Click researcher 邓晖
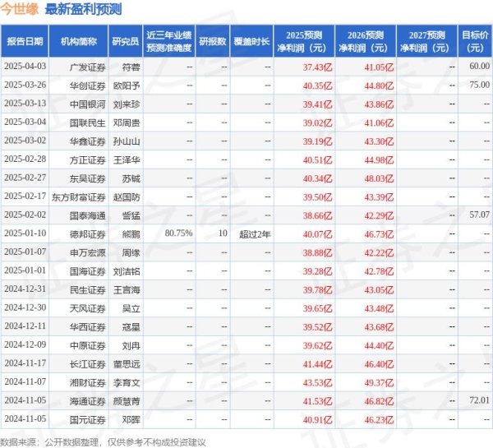This screenshot has width=493, height=448. pos(131,420)
